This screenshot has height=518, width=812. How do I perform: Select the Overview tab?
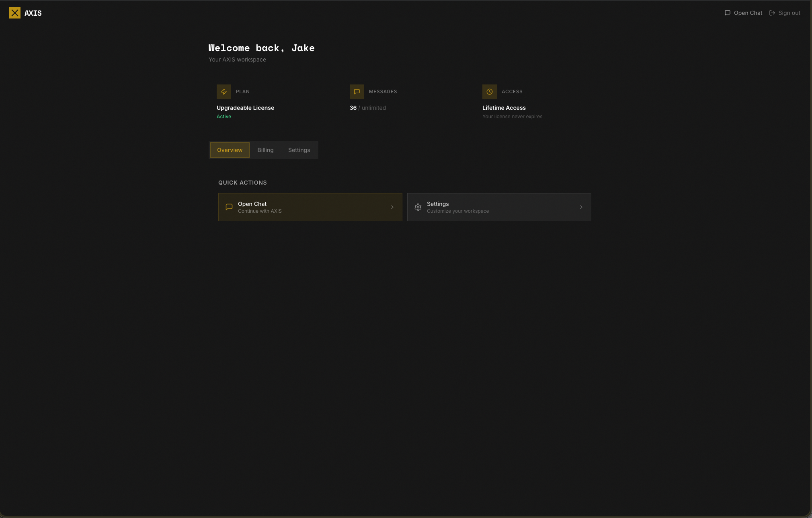(230, 150)
